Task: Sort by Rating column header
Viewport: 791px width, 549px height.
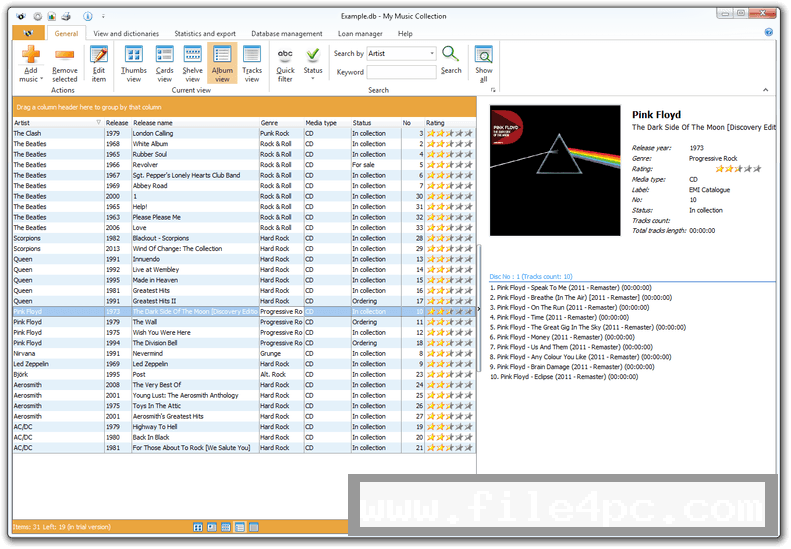Action: 450,123
